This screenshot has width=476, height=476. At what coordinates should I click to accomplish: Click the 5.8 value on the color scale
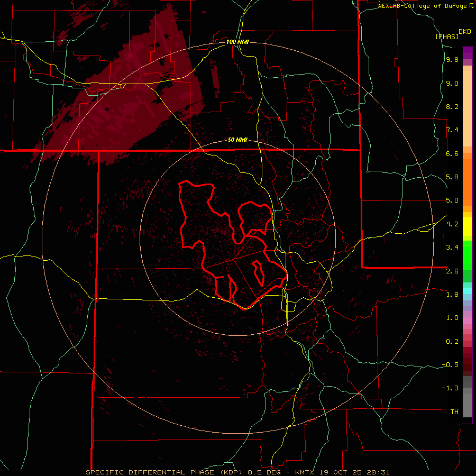pyautogui.click(x=452, y=177)
